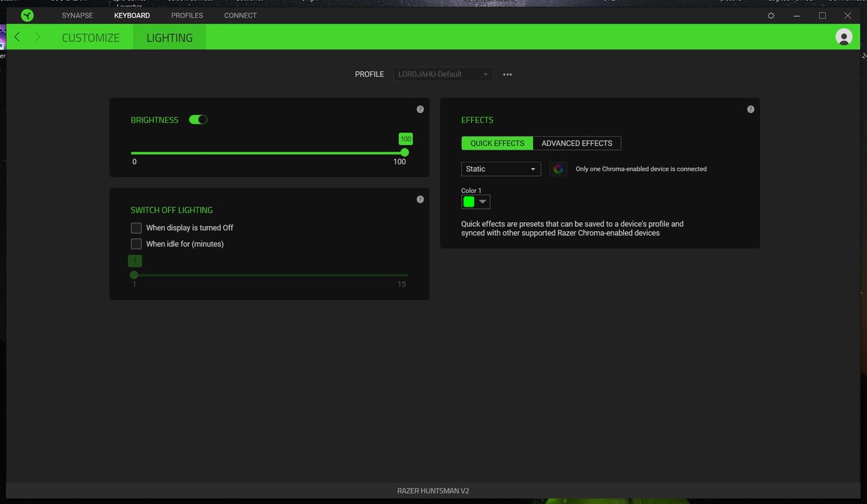The width and height of the screenshot is (867, 504).
Task: Close the Razer Synapse window
Action: pyautogui.click(x=847, y=15)
